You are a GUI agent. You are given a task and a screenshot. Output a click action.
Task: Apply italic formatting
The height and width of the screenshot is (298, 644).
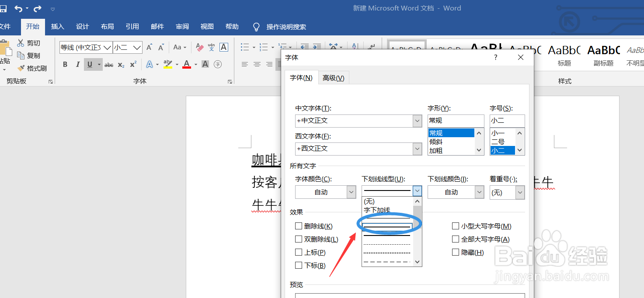(x=77, y=64)
